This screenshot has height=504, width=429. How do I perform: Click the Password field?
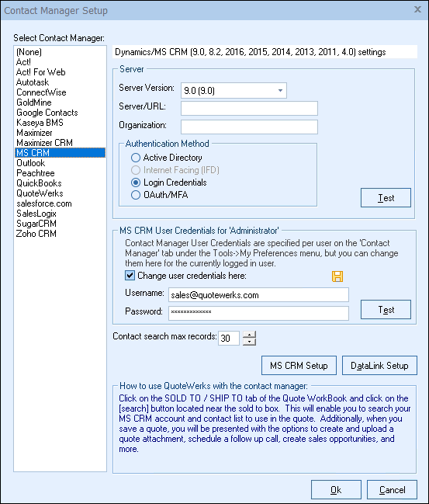pos(258,313)
